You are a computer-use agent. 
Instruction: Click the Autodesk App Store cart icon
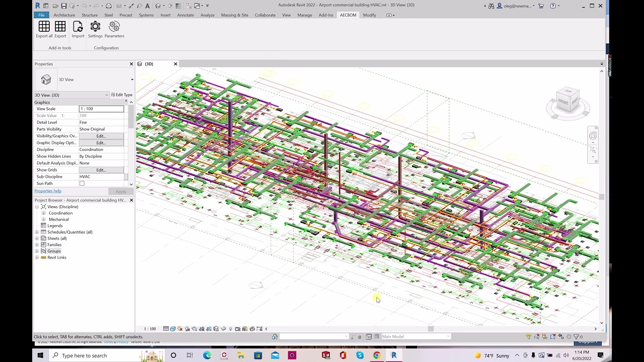click(x=541, y=6)
